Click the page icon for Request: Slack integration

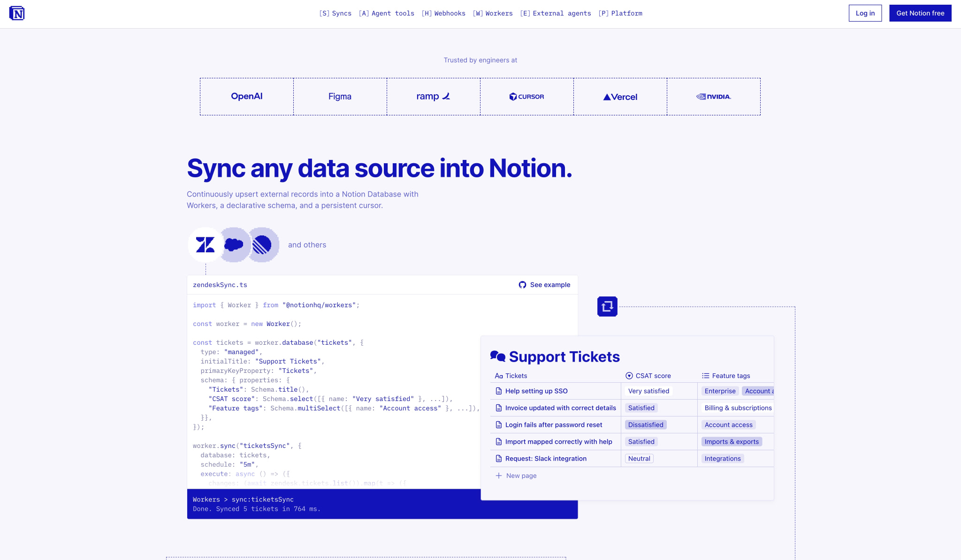(499, 459)
